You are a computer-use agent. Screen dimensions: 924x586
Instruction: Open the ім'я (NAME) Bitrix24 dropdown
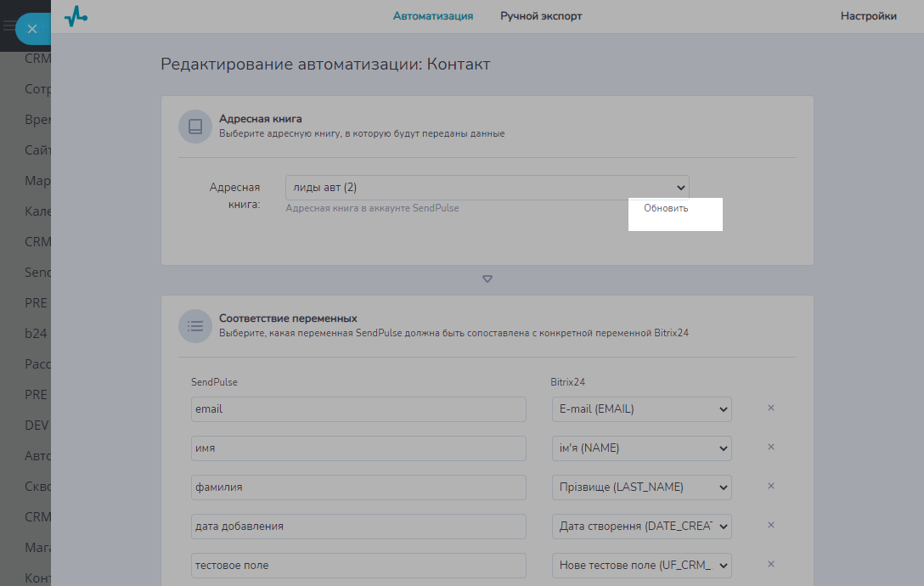tap(642, 448)
